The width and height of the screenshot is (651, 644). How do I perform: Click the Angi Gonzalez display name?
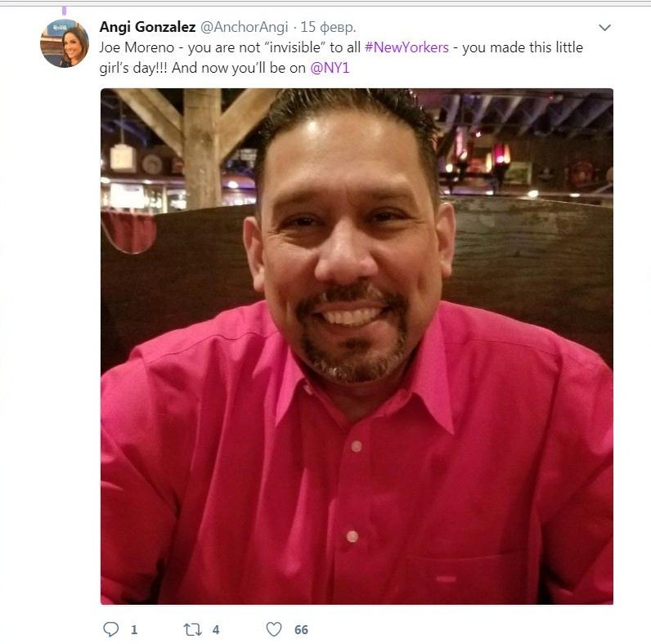click(x=147, y=27)
